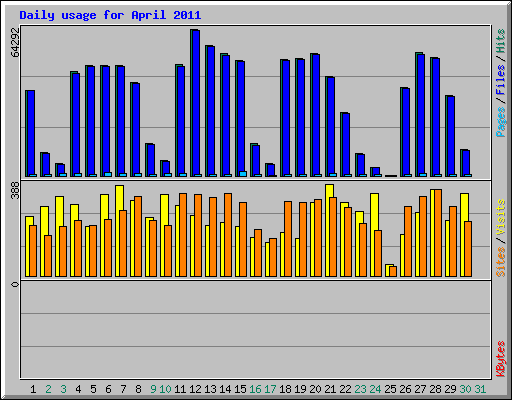The width and height of the screenshot is (512, 400).
Task: Click day 2 on the x-axis
Action: (48, 389)
